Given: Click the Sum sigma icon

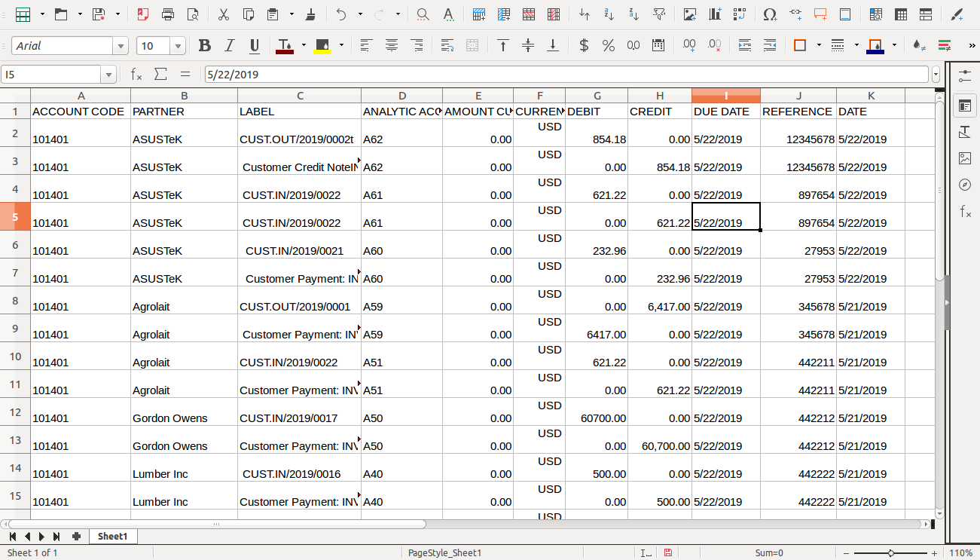Looking at the screenshot, I should (160, 74).
